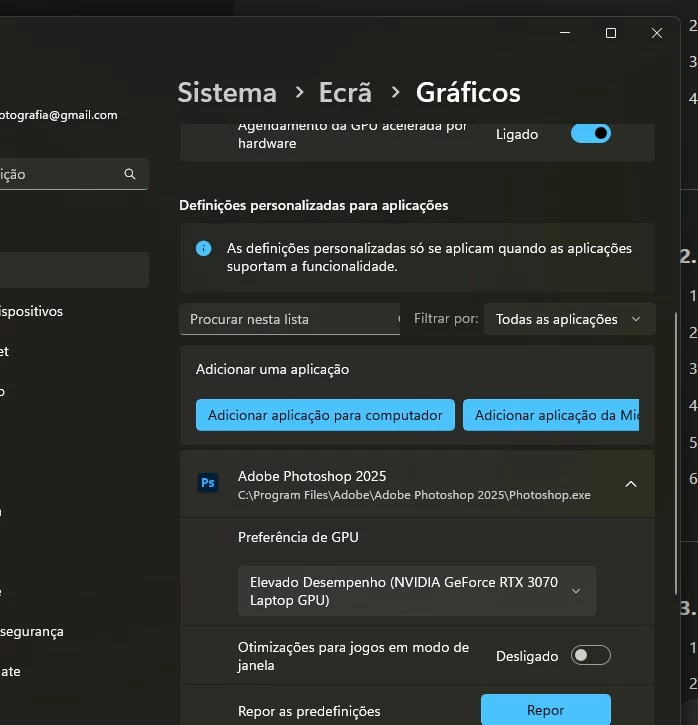Minimize the Settings window
698x725 pixels.
pyautogui.click(x=565, y=33)
